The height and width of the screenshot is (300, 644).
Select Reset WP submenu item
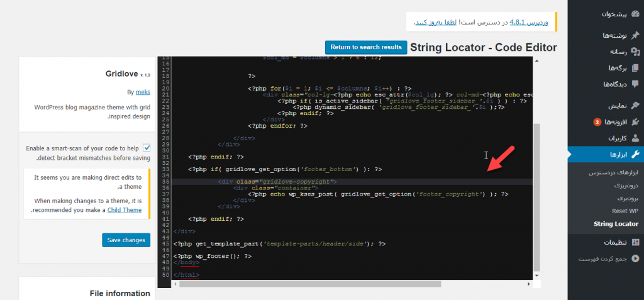(x=625, y=211)
